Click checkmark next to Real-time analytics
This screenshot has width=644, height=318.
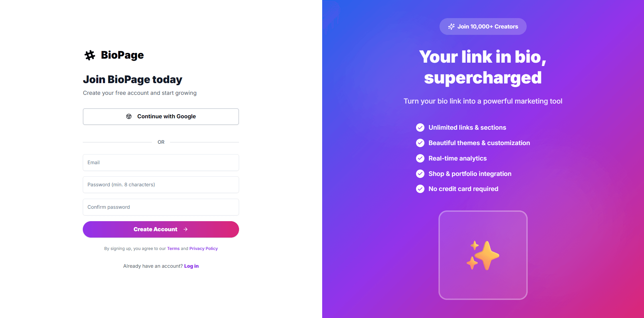pyautogui.click(x=420, y=158)
